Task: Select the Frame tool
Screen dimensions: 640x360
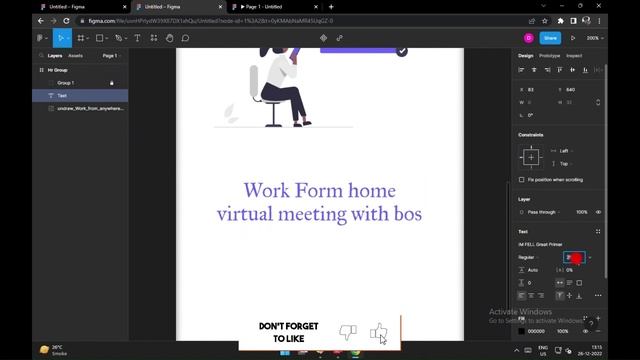Action: click(81, 38)
